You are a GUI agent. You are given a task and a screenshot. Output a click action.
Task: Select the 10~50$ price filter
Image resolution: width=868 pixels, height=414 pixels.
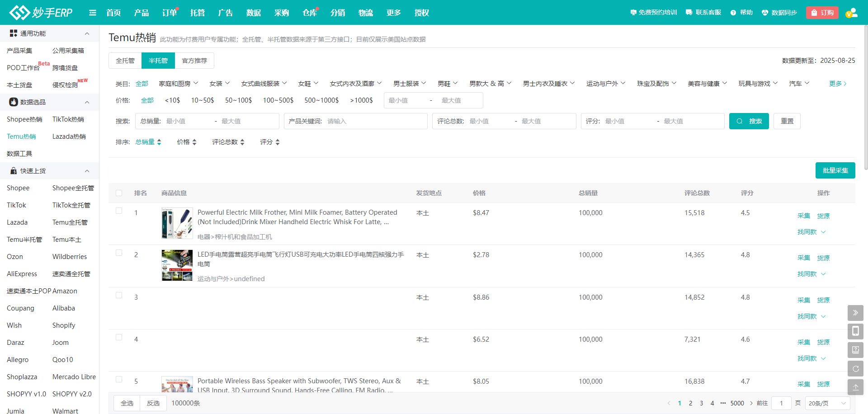(203, 100)
